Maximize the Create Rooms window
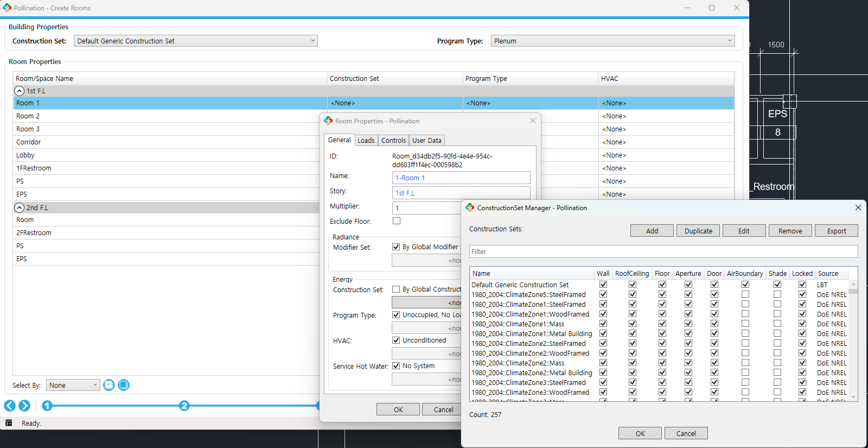868x448 pixels. pos(712,8)
